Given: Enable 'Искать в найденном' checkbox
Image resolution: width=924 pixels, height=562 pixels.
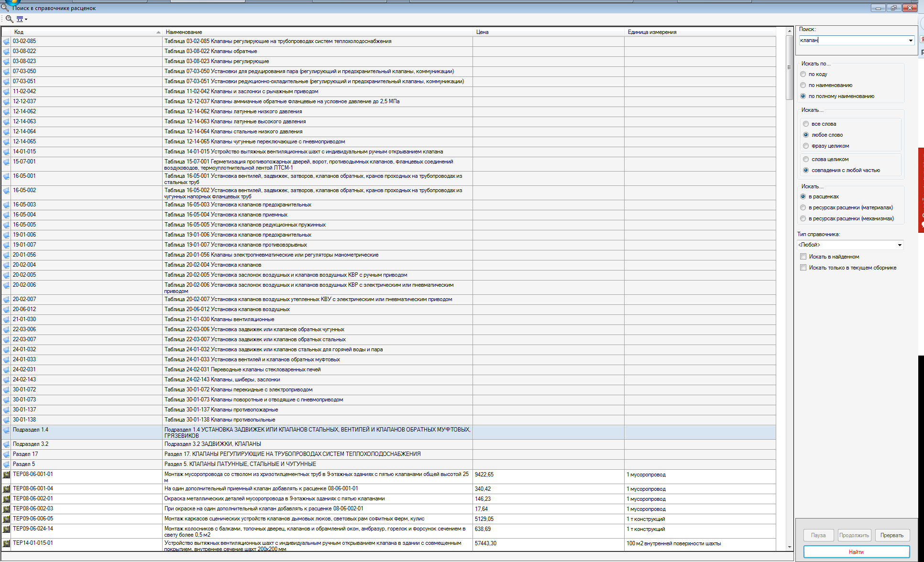Looking at the screenshot, I should coord(803,257).
